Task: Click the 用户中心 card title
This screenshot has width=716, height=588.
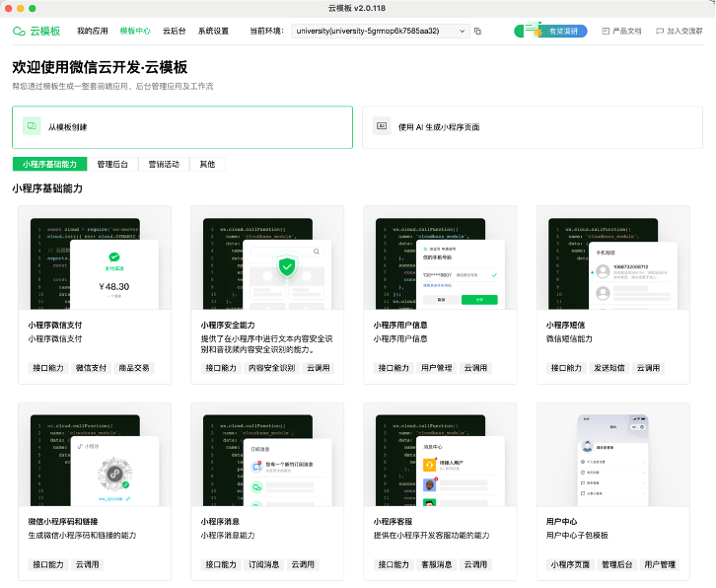Action: [561, 521]
